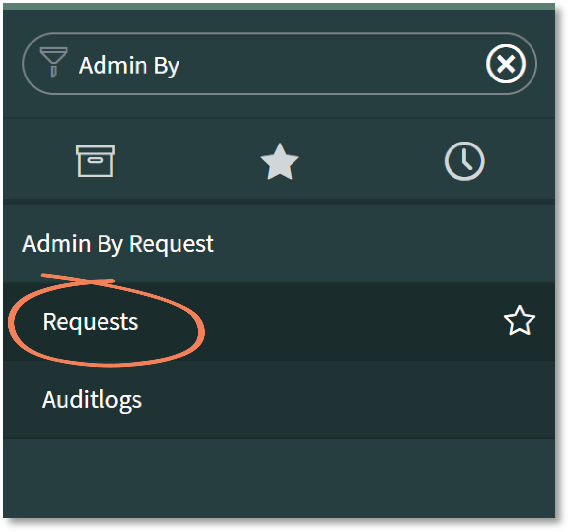Image resolution: width=569 pixels, height=532 pixels.
Task: Click inside the rounded navigator search box
Action: pyautogui.click(x=279, y=64)
